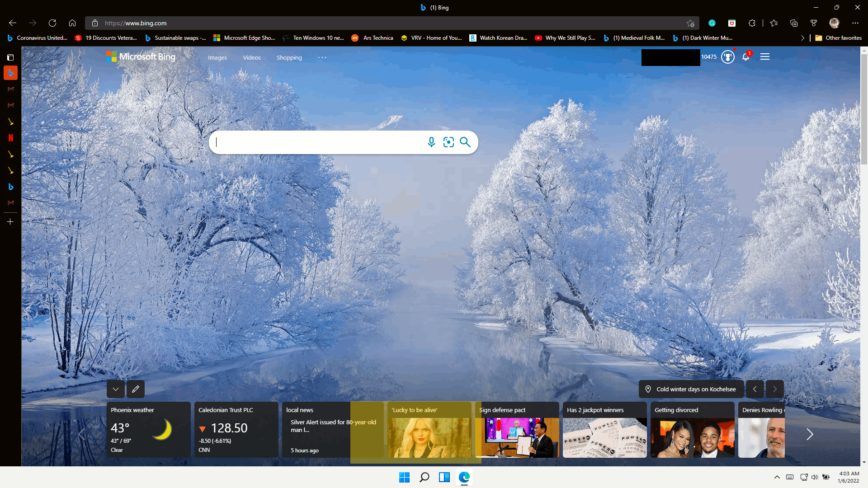Show more favorites bar items chevron
868x488 pixels.
point(802,38)
